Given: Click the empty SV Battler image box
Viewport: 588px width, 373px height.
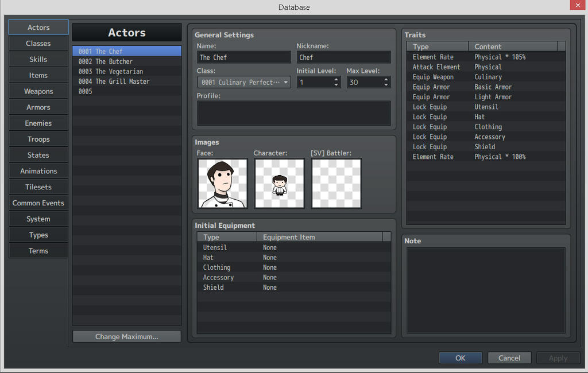Looking at the screenshot, I should [x=336, y=183].
